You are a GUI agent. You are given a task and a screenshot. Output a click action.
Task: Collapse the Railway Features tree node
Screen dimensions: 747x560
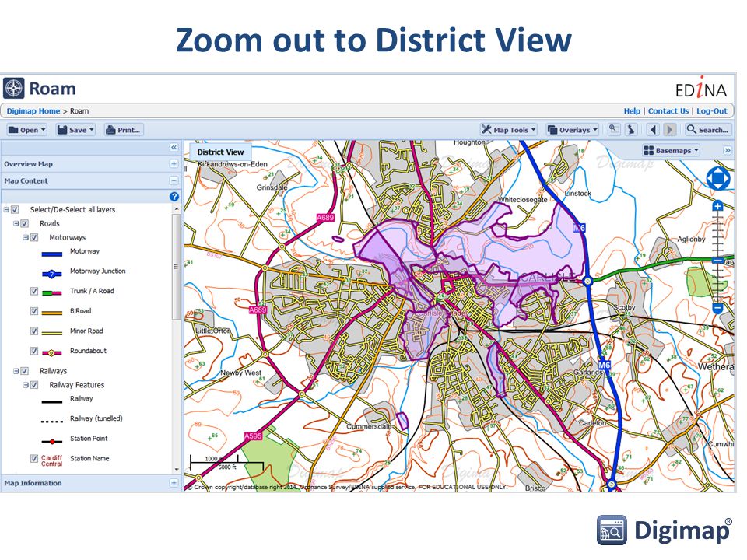[26, 385]
